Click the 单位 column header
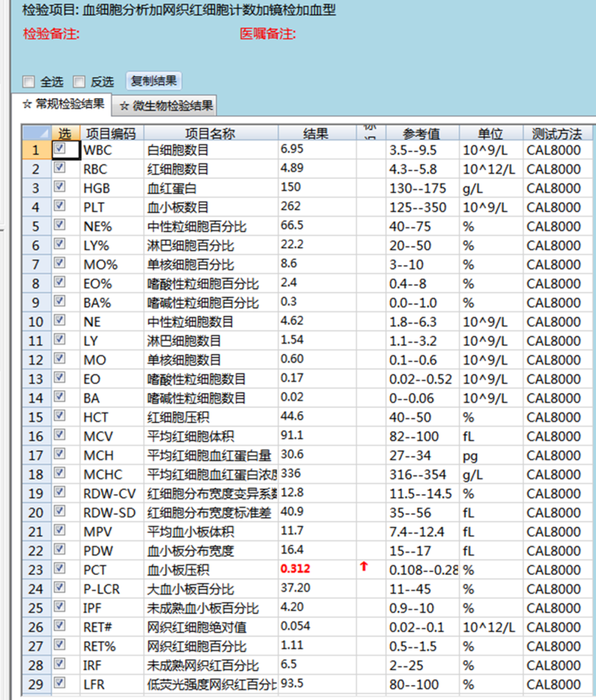Viewport: 596px width, 700px height. tap(491, 133)
